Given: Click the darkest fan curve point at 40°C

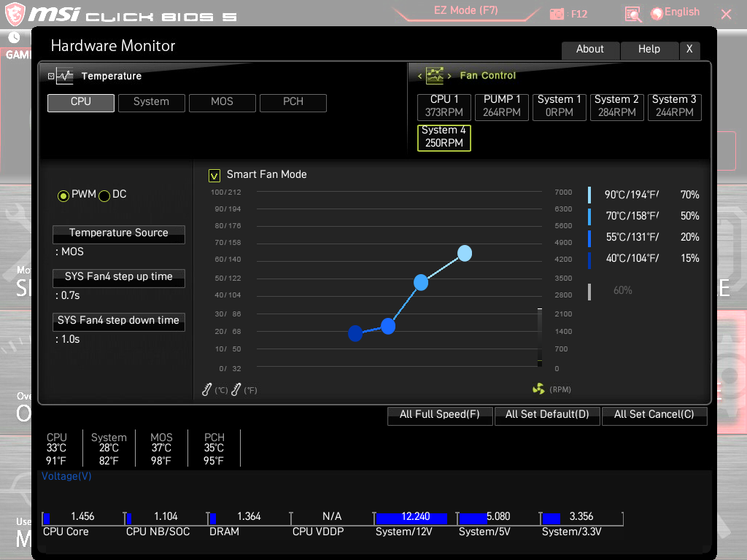Looking at the screenshot, I should (355, 333).
